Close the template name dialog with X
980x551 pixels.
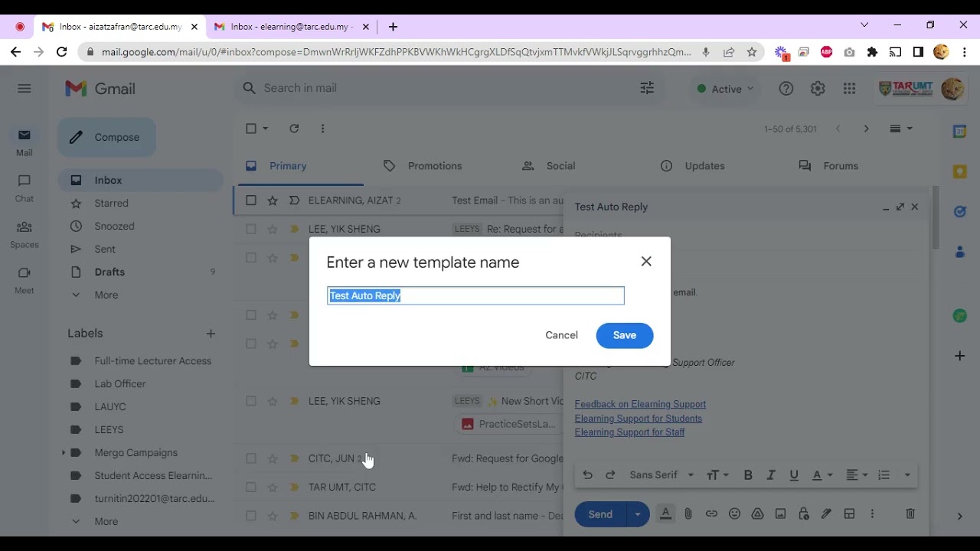pos(646,262)
